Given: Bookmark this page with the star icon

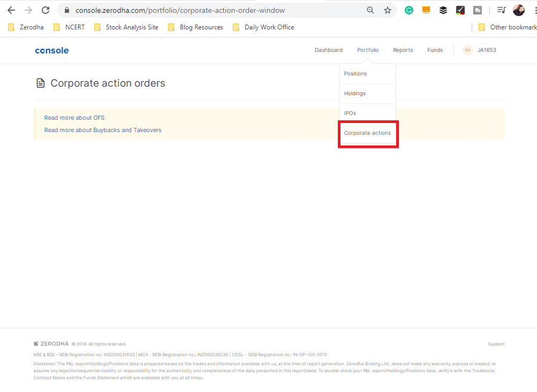Looking at the screenshot, I should pos(387,10).
